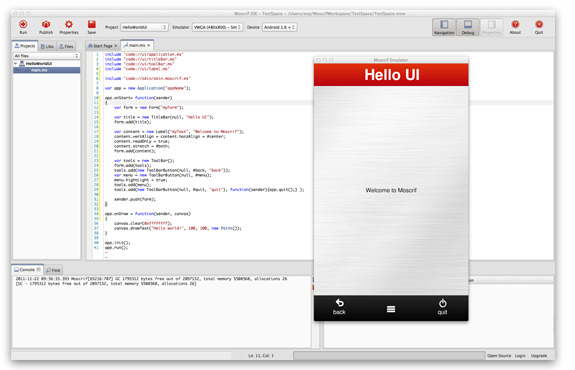575x370 pixels.
Task: Click the Open Source link
Action: [x=499, y=356]
